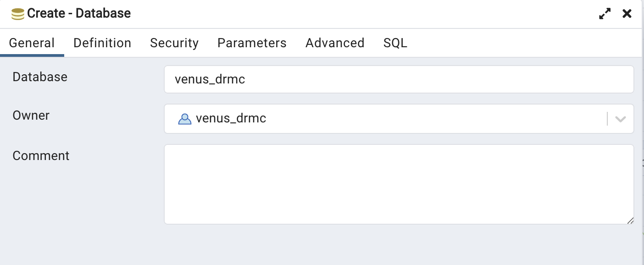Click the Comment field label
Screen dimensions: 644x265
pyautogui.click(x=41, y=156)
